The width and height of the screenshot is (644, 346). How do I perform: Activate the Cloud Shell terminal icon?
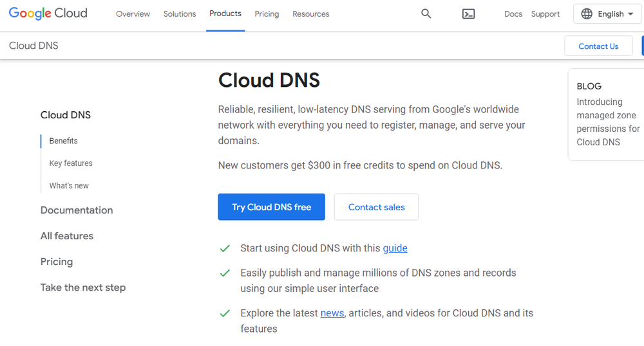point(468,14)
